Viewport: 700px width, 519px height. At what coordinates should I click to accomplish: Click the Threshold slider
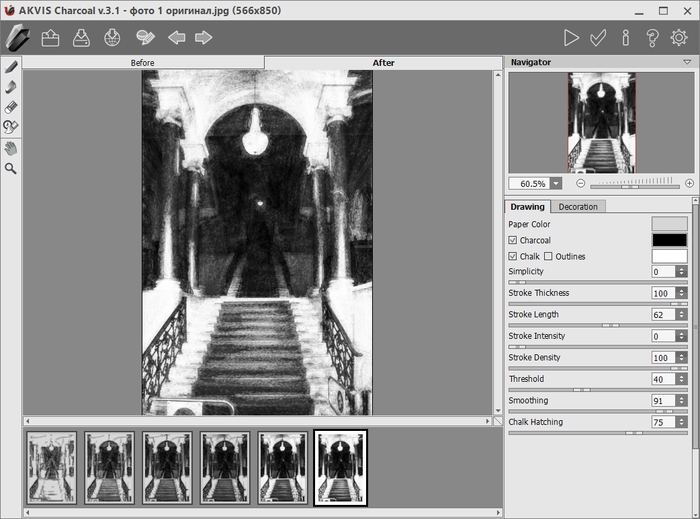(598, 390)
